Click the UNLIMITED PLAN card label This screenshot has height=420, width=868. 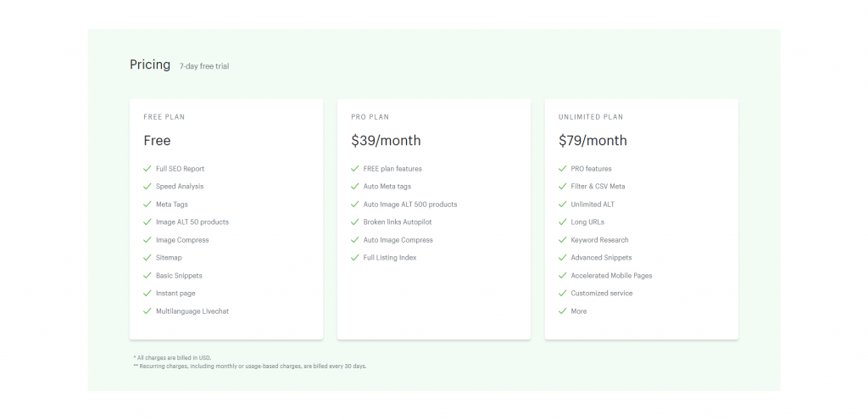pos(591,117)
